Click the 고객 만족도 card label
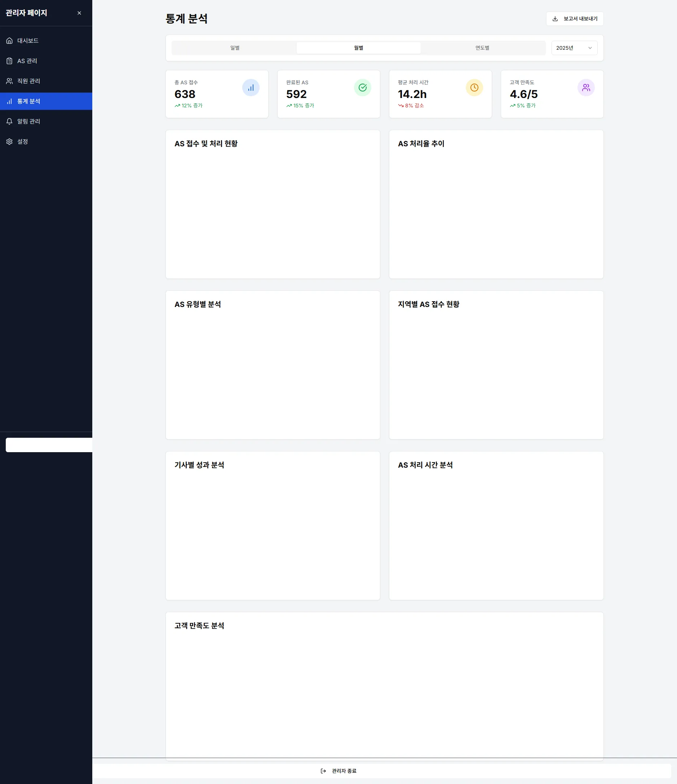 click(522, 83)
